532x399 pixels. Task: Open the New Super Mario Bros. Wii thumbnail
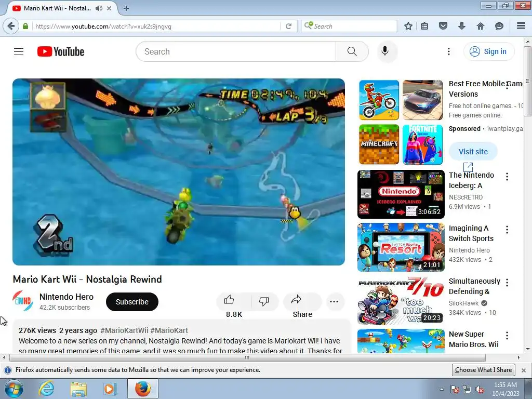pyautogui.click(x=401, y=341)
